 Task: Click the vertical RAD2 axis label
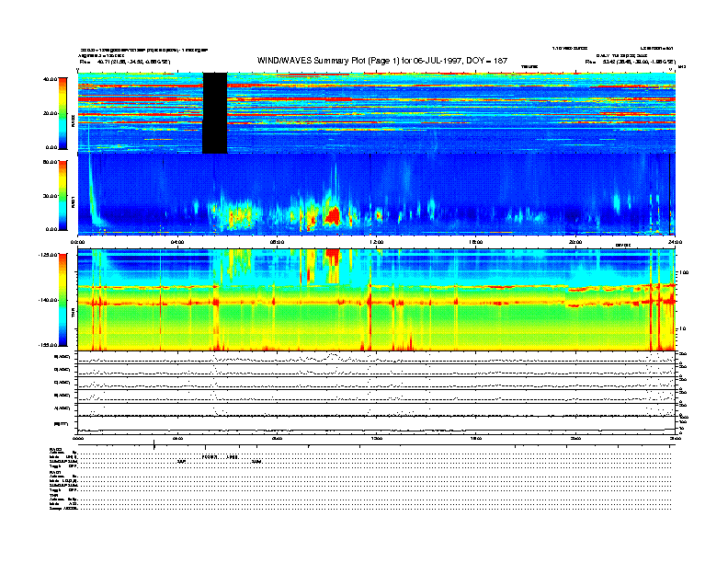(73, 121)
